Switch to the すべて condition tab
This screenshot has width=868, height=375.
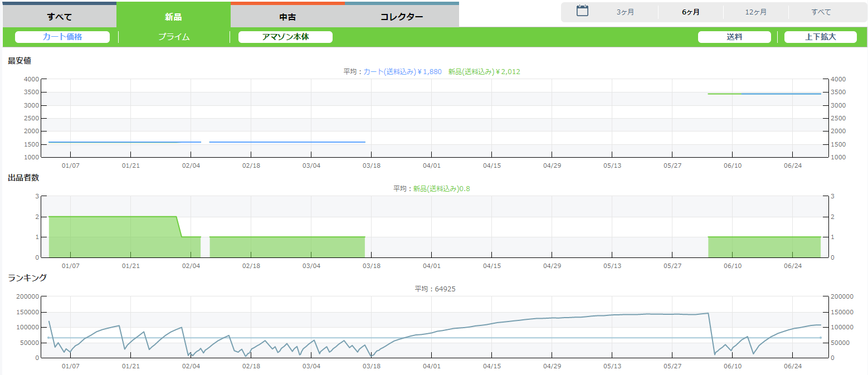[x=60, y=17]
